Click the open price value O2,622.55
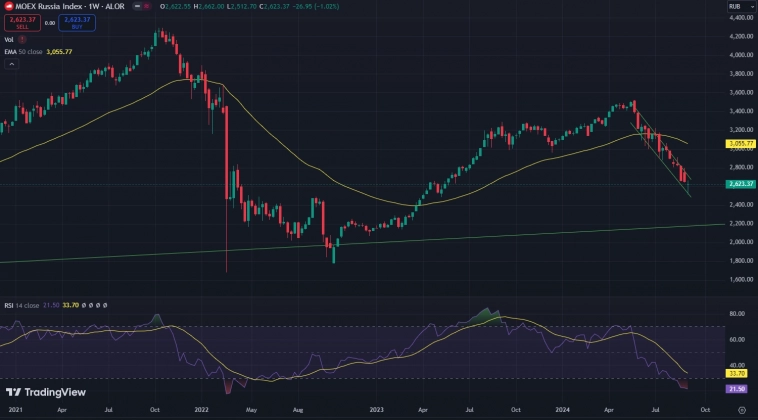This screenshot has width=758, height=420. [x=175, y=6]
